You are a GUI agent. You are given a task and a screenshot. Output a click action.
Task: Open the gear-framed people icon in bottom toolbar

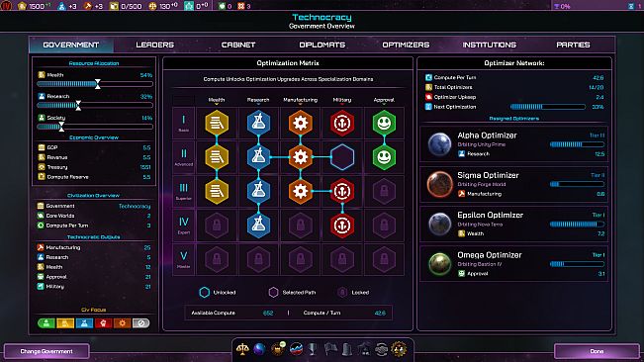click(399, 349)
